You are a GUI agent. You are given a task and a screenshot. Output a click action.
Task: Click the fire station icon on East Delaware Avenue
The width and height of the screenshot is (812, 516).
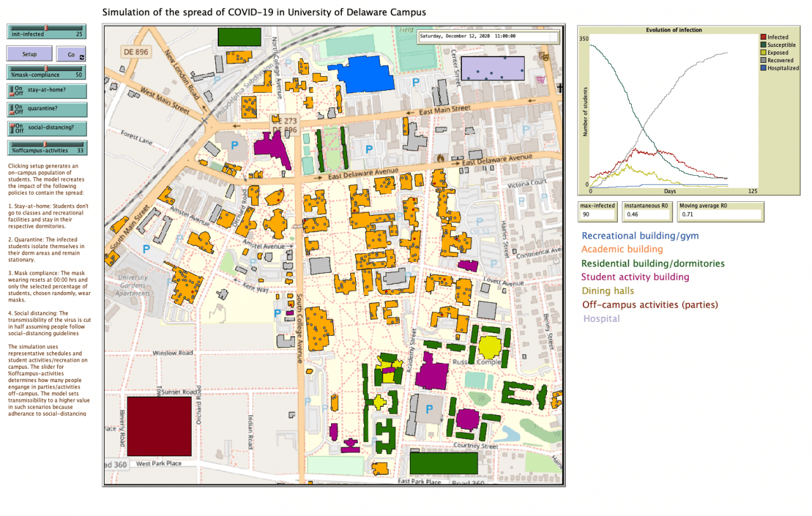442,157
